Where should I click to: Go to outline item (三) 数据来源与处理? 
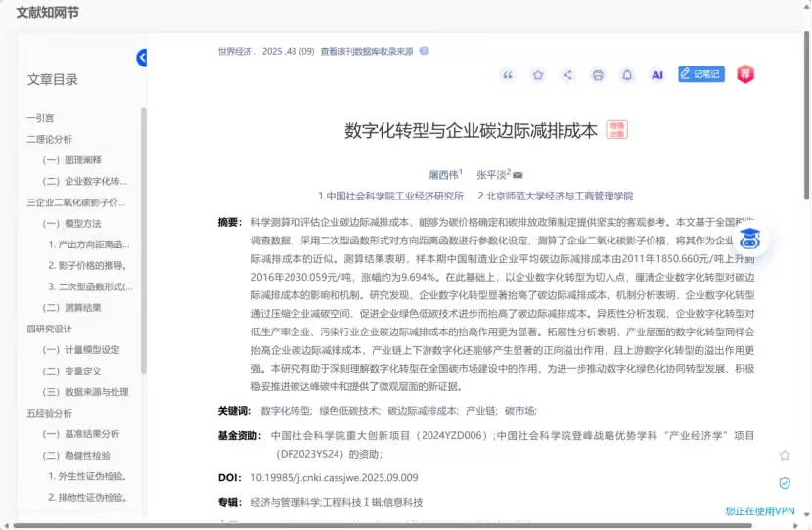point(85,392)
